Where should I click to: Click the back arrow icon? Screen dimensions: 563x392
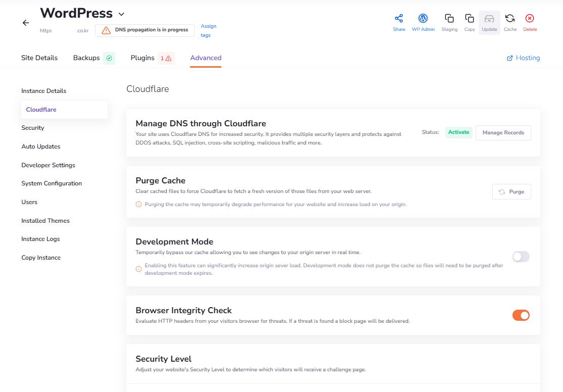click(26, 23)
